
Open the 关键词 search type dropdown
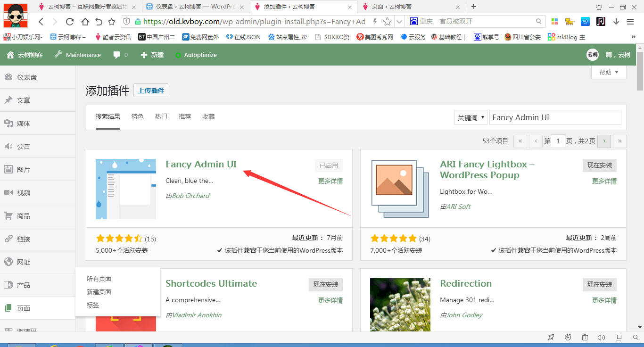[x=471, y=118]
